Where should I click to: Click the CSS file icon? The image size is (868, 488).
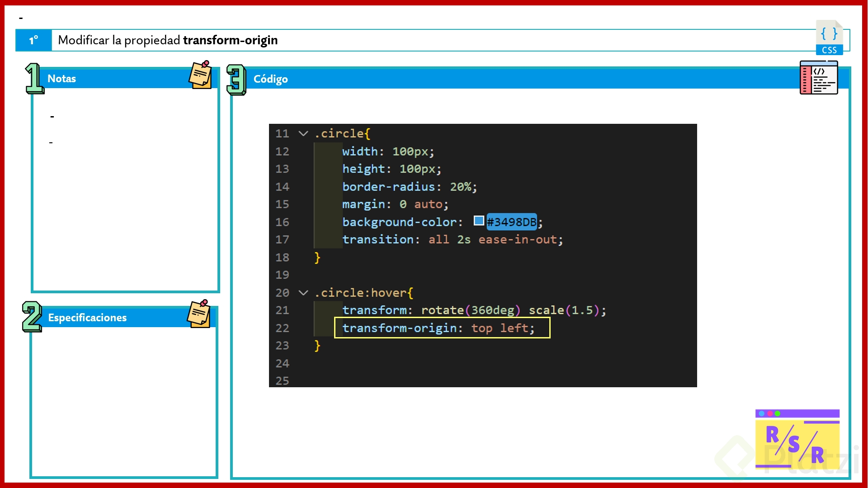pyautogui.click(x=829, y=38)
